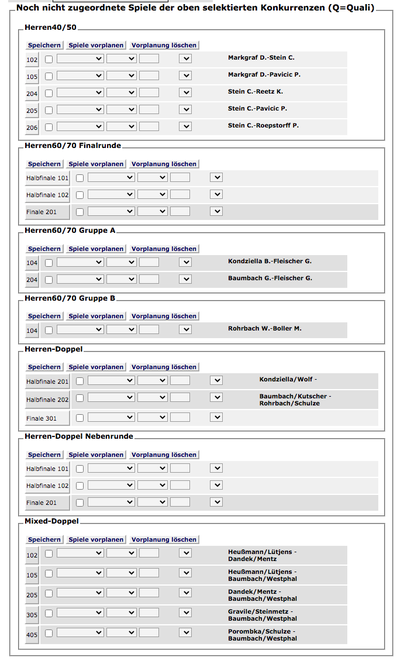Expand small dropdown in Gravile/Steinmetz match row
Screen dimensions: 397x664
coord(186,612)
